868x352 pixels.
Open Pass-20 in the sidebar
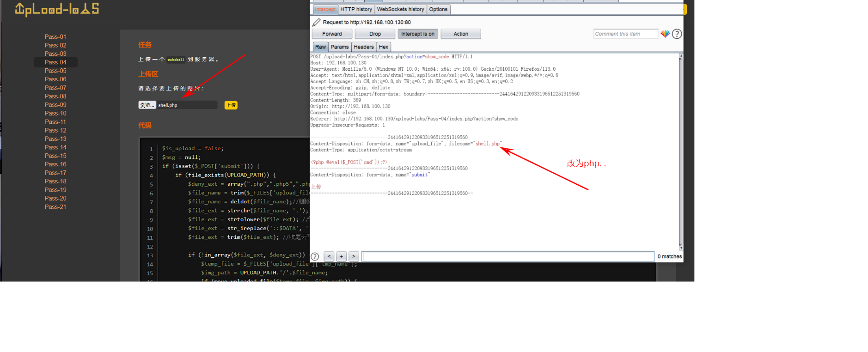pos(55,198)
